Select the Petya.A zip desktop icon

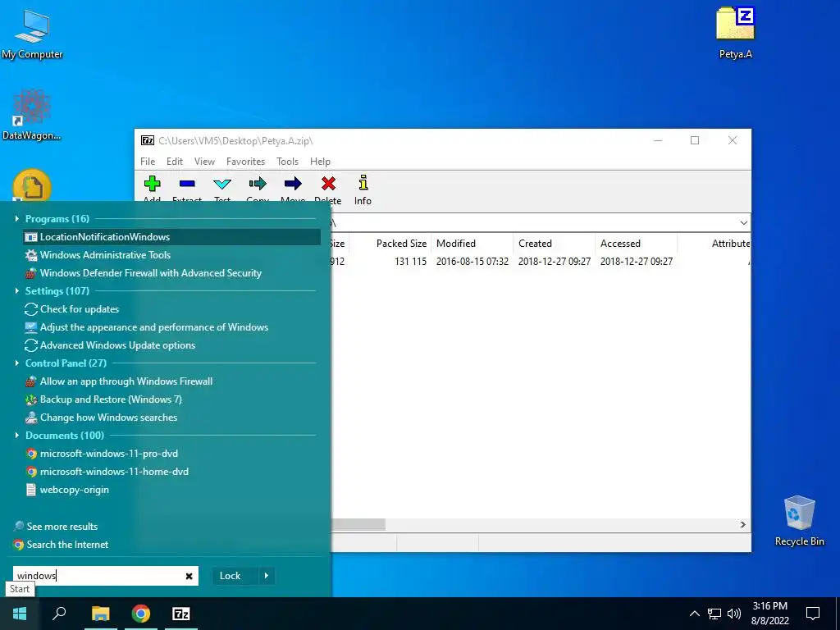click(736, 32)
